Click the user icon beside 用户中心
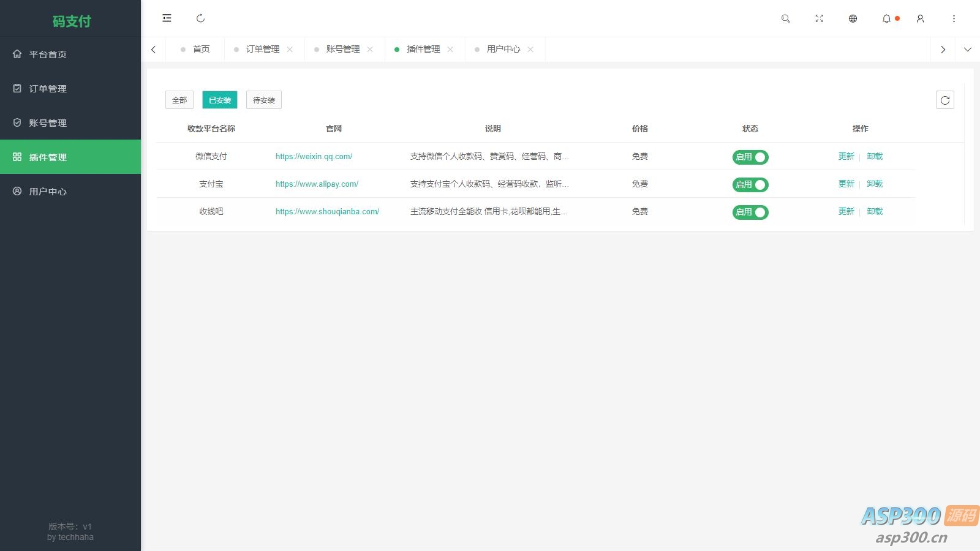980x551 pixels. 17,191
